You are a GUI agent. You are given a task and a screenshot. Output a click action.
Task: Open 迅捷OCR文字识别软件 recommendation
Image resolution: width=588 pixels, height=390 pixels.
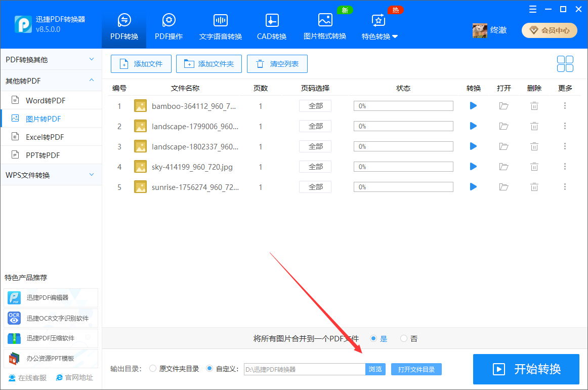click(51, 318)
